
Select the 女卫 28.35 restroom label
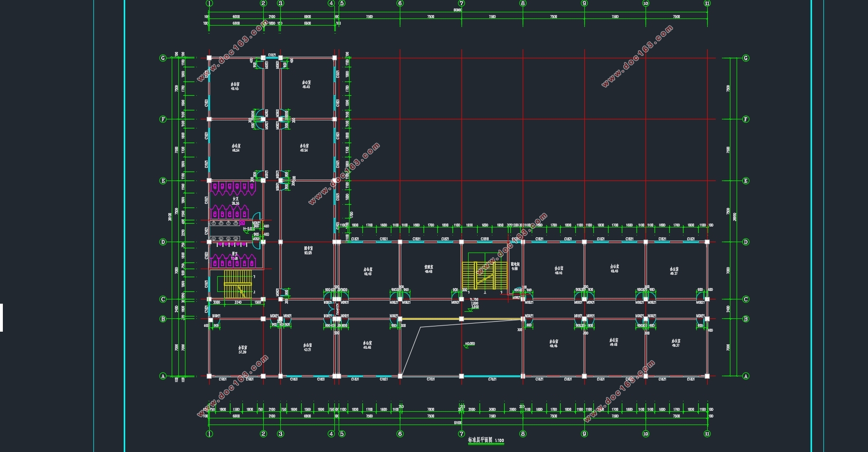pyautogui.click(x=235, y=201)
